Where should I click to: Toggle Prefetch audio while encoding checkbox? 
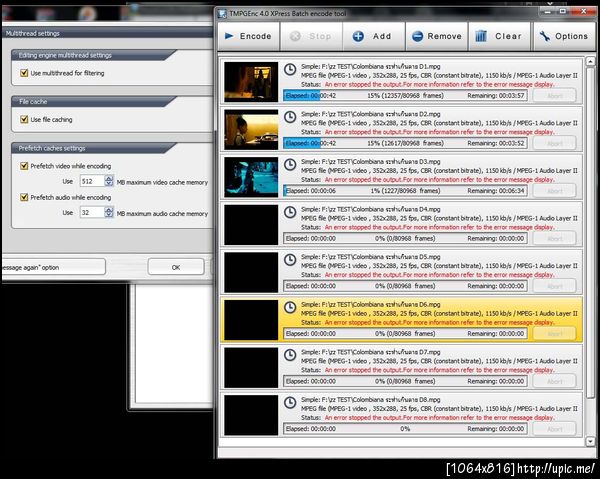point(24,197)
